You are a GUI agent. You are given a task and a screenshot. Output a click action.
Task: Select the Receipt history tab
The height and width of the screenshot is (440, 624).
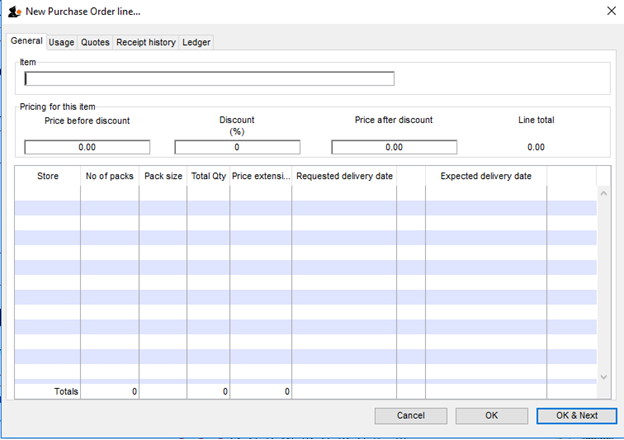point(146,42)
